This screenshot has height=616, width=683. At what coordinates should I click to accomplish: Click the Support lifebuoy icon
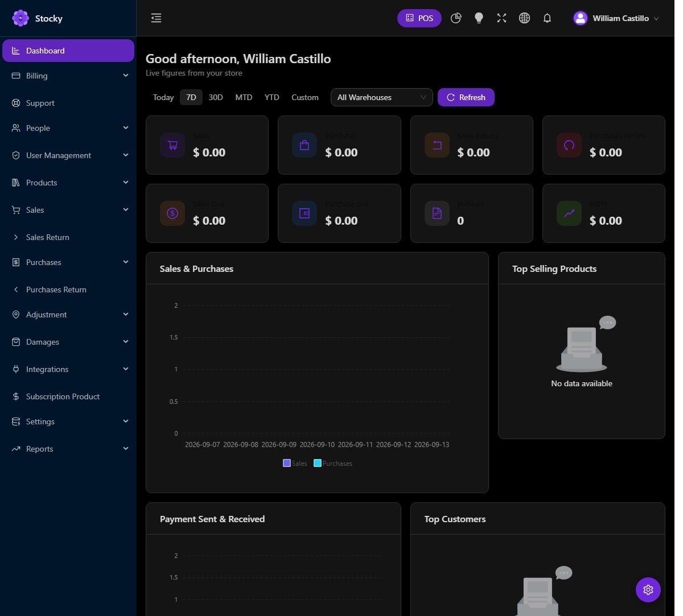click(16, 103)
